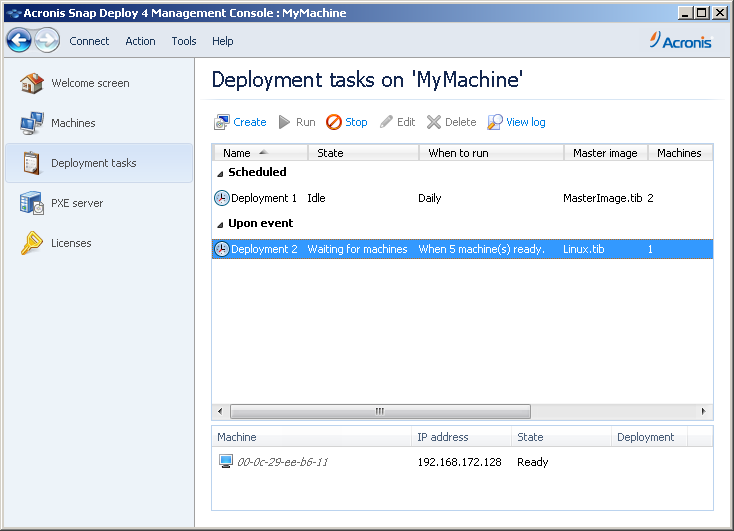Click the Waiting for machines state
The image size is (734, 531).
tap(357, 249)
